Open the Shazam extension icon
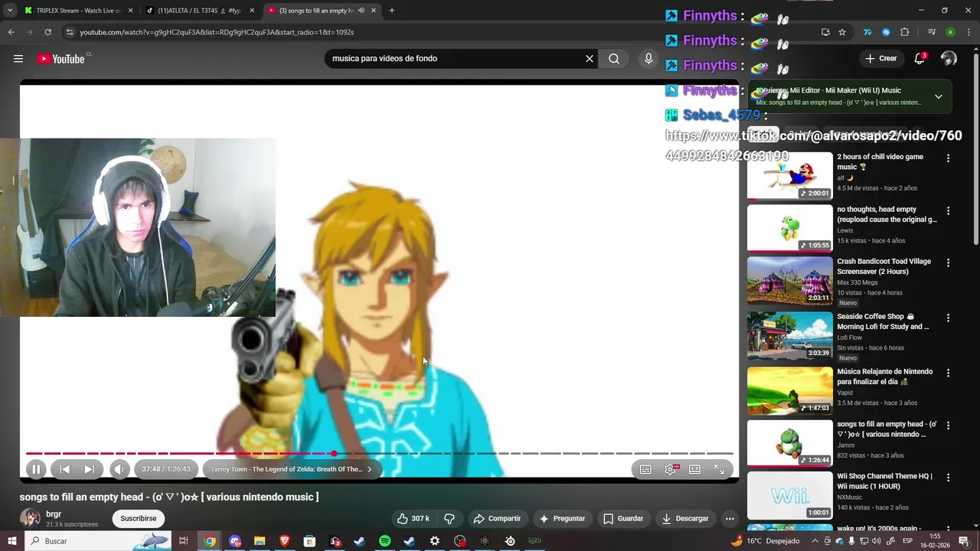Image resolution: width=980 pixels, height=551 pixels. (x=886, y=32)
